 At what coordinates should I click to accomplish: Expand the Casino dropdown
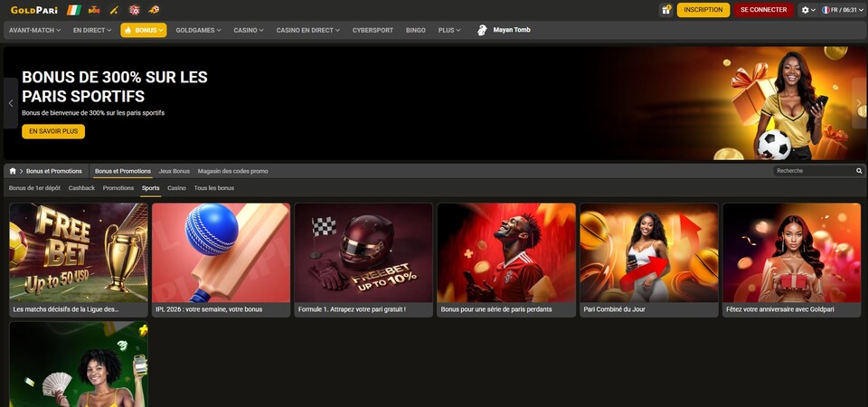[249, 31]
